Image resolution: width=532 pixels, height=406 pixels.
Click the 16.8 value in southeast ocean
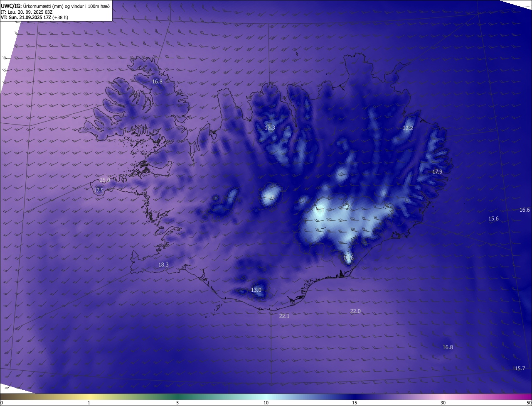click(448, 347)
